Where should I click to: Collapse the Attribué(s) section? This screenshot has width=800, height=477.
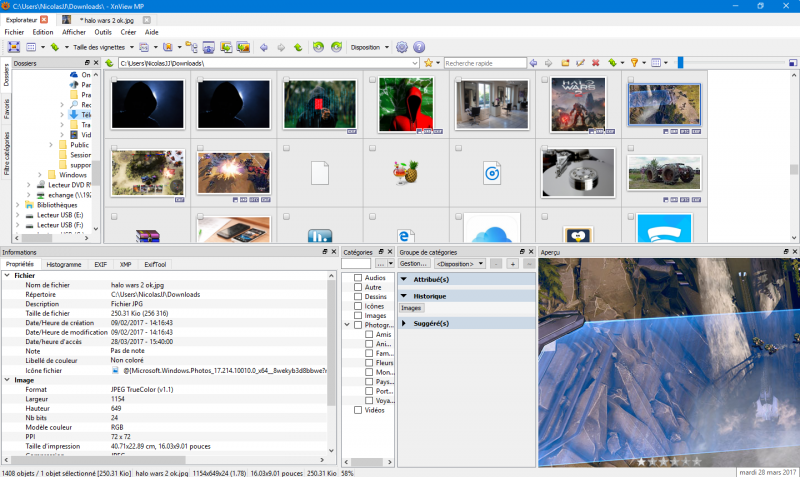(404, 279)
